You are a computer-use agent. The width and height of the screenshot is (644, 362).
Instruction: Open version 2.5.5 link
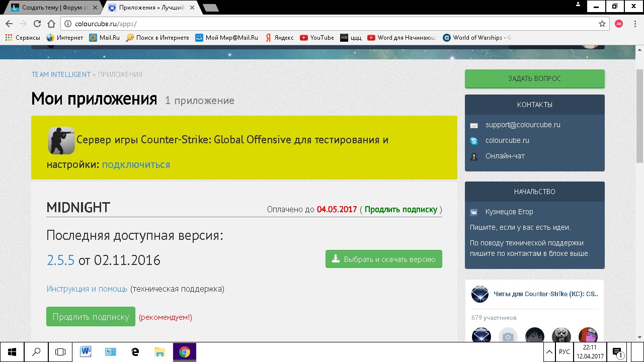(x=60, y=260)
